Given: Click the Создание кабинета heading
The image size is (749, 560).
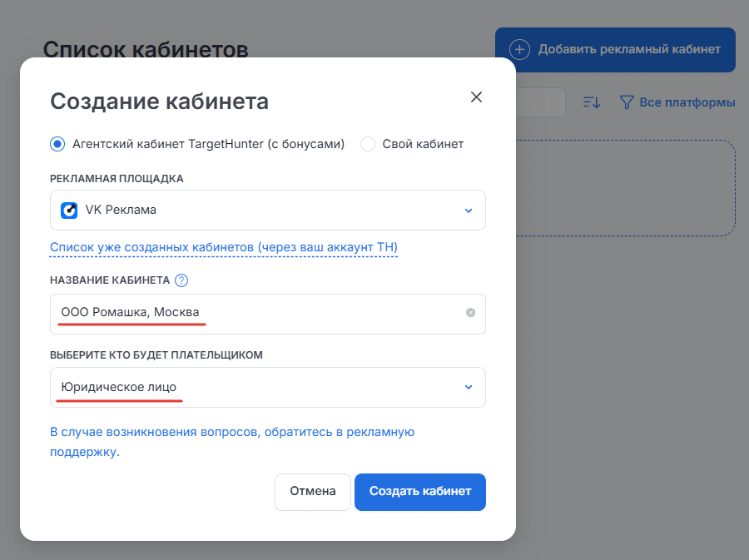Looking at the screenshot, I should [160, 102].
